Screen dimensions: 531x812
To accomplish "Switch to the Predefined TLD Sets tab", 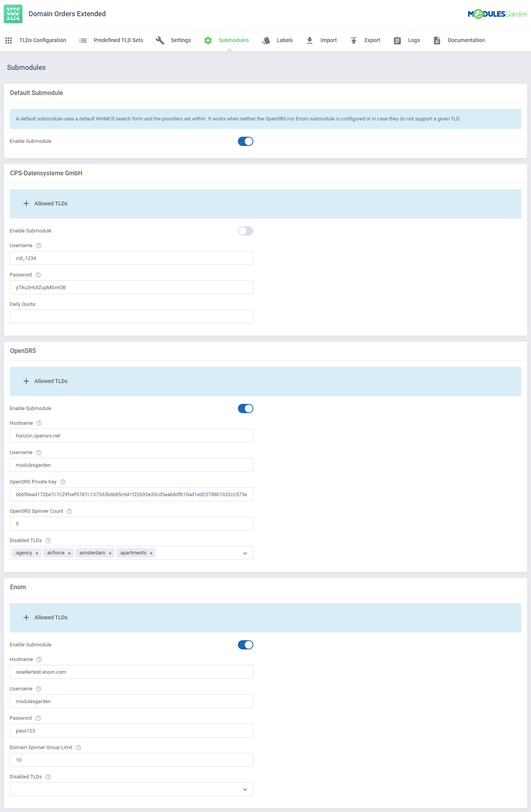I will click(x=111, y=40).
